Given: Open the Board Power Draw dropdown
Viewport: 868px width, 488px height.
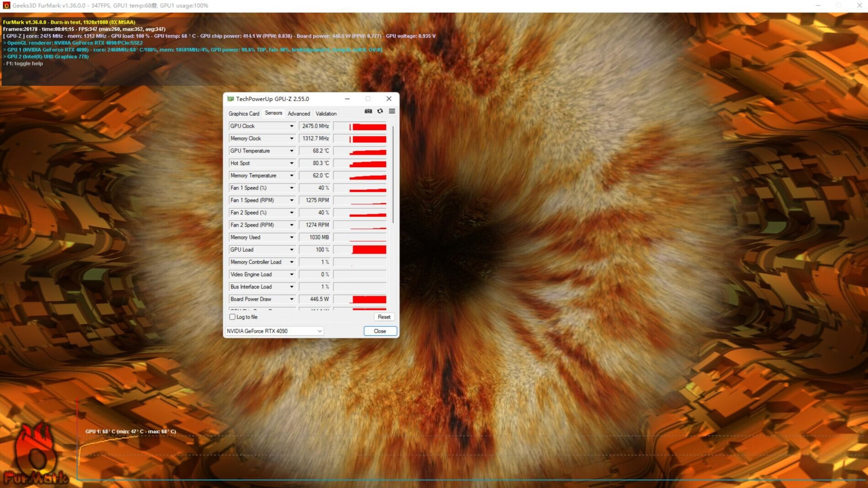Looking at the screenshot, I should point(291,299).
